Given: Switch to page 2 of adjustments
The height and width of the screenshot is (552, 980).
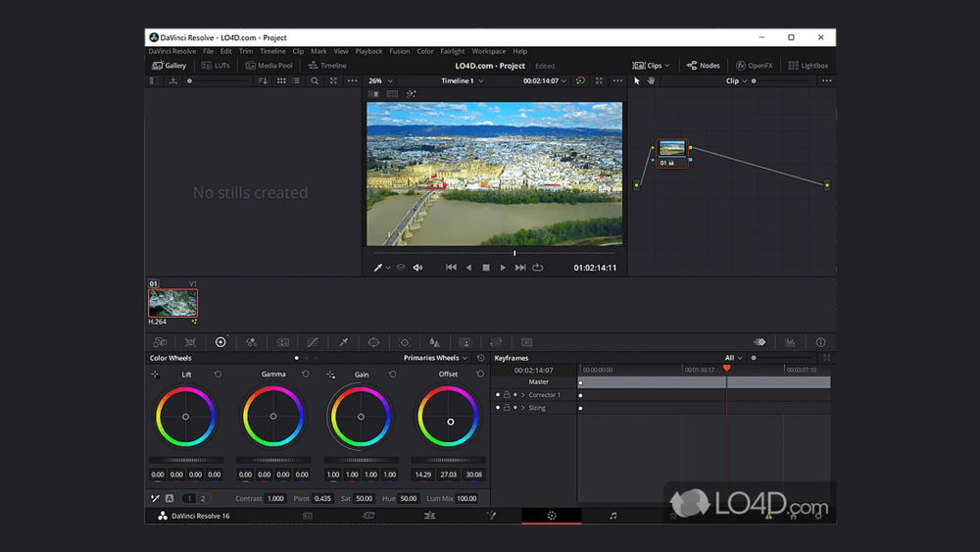Looking at the screenshot, I should click(203, 498).
